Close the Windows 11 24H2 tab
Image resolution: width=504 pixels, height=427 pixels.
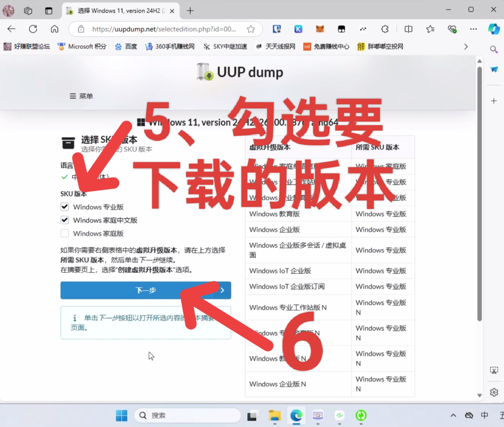click(x=172, y=11)
